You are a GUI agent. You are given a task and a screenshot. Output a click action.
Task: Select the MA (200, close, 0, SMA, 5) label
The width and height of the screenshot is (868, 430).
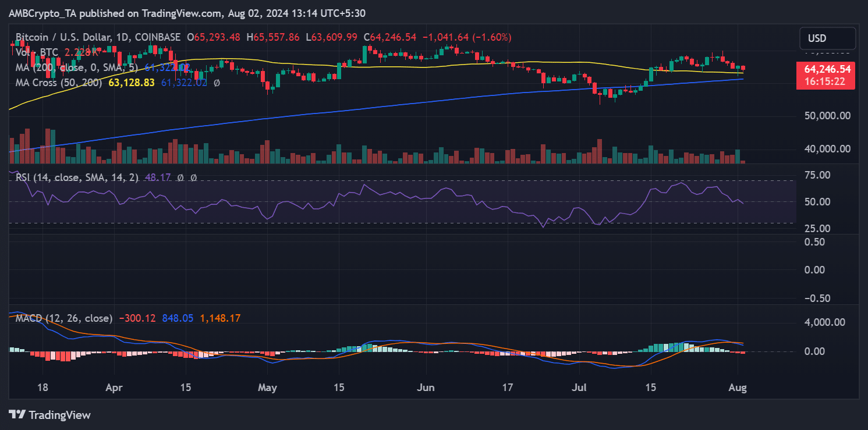[x=78, y=67]
